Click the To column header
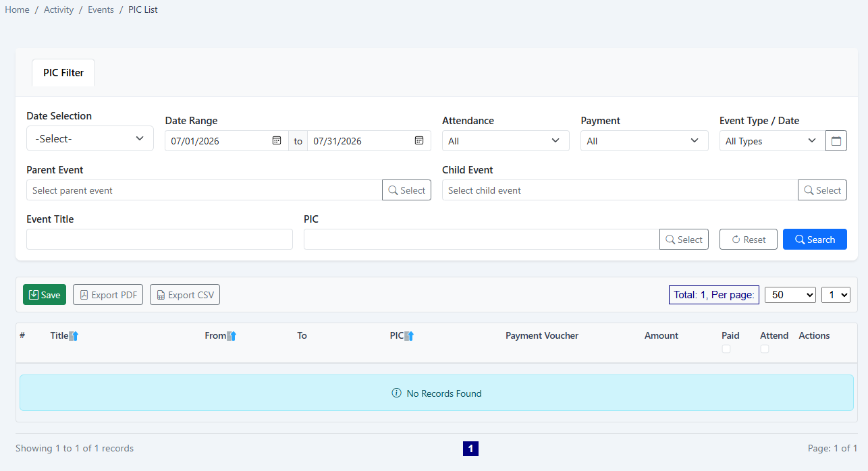This screenshot has height=471, width=868. (302, 335)
